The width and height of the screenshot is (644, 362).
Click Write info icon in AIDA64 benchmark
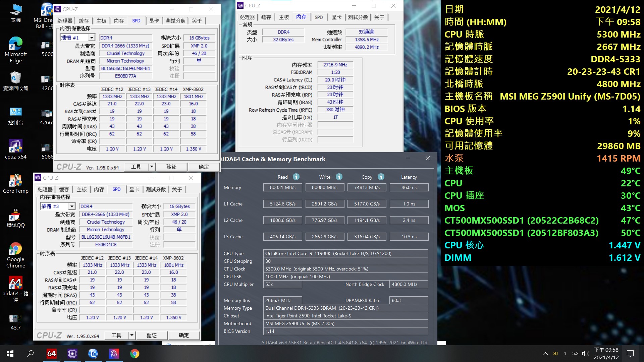(339, 177)
